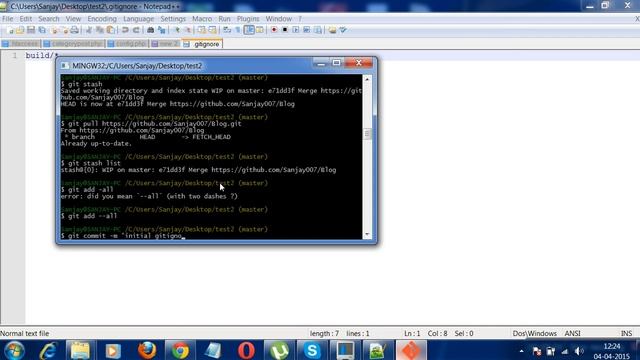This screenshot has width=640, height=360.
Task: Select the gitignore tab
Action: [x=202, y=44]
